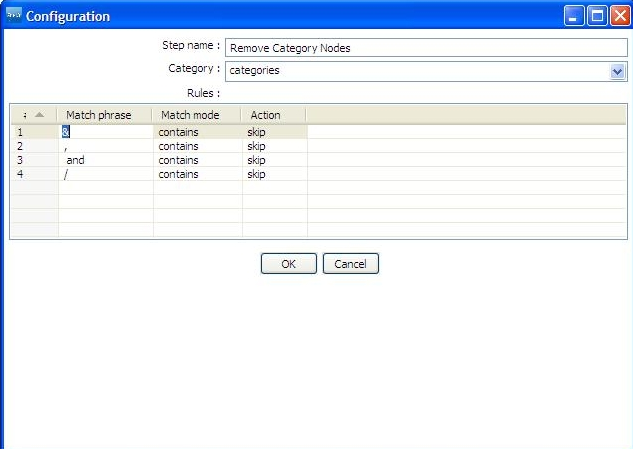The width and height of the screenshot is (633, 449).
Task: Select the ',' match phrase in row 2
Action: click(106, 146)
